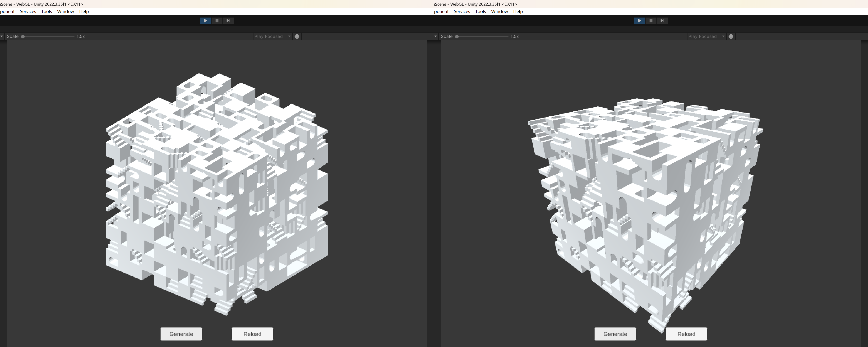Screen dimensions: 868x347
Task: Click Reload button in right game view
Action: (686, 334)
